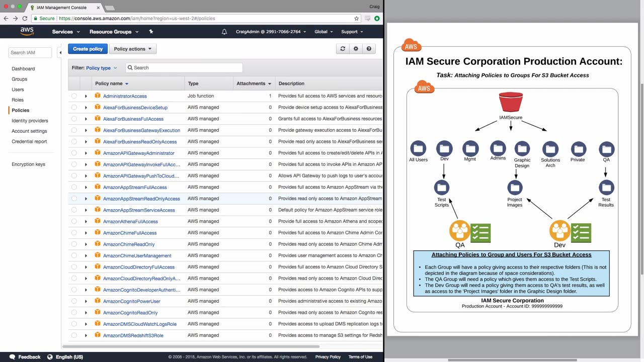Click the AmazonAppStreamFullAccess policy box icon
The width and height of the screenshot is (644, 362).
tap(98, 187)
